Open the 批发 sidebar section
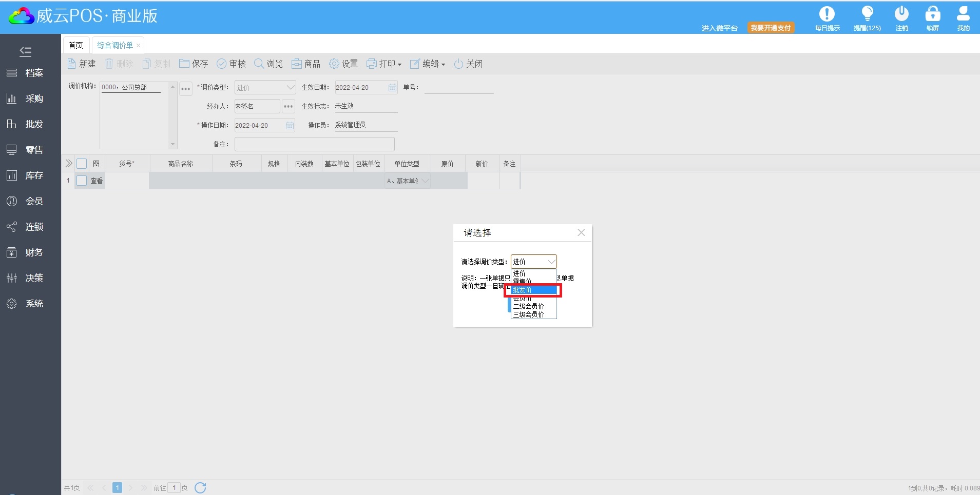Viewport: 980px width, 495px height. click(x=30, y=124)
